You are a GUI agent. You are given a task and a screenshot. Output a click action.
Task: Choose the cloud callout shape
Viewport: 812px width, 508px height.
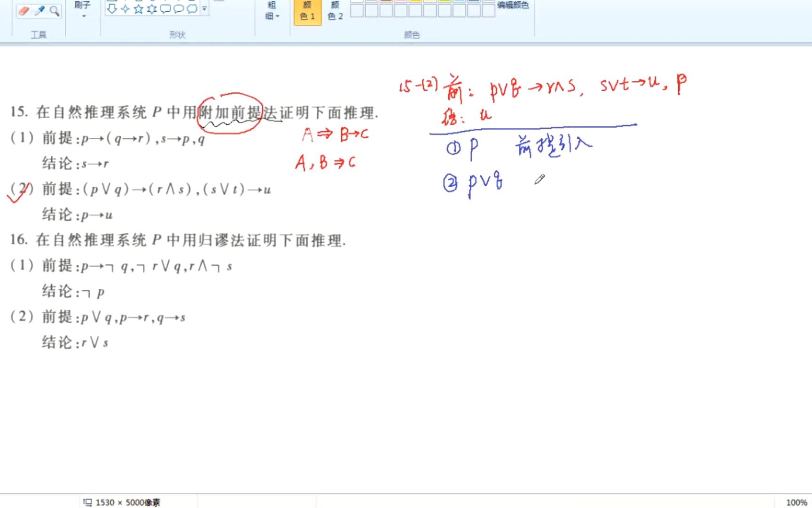[192, 9]
